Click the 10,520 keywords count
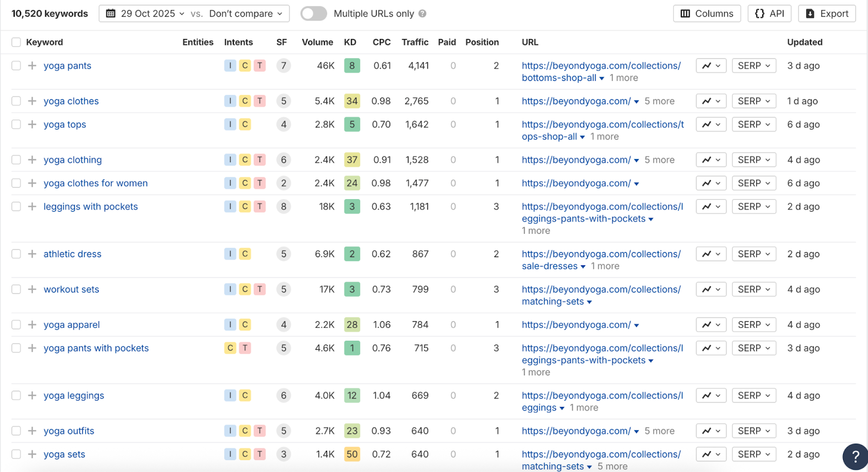The width and height of the screenshot is (868, 472). [49, 14]
